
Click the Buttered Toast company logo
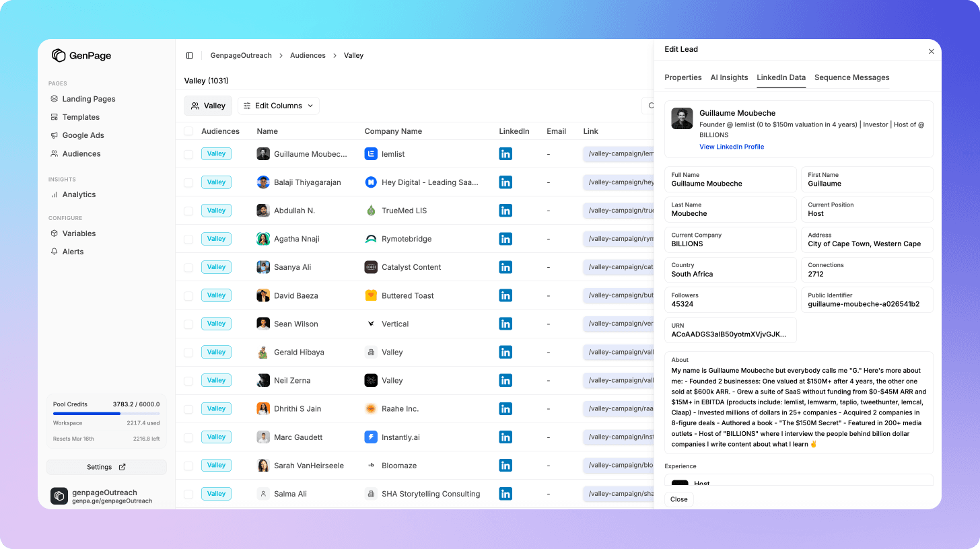(x=371, y=295)
